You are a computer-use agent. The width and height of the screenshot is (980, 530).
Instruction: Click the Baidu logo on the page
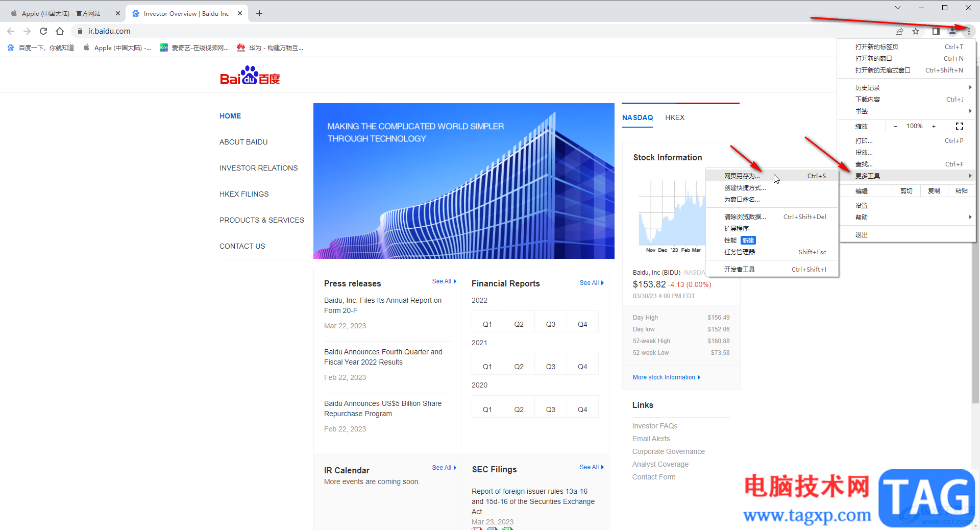pos(250,75)
